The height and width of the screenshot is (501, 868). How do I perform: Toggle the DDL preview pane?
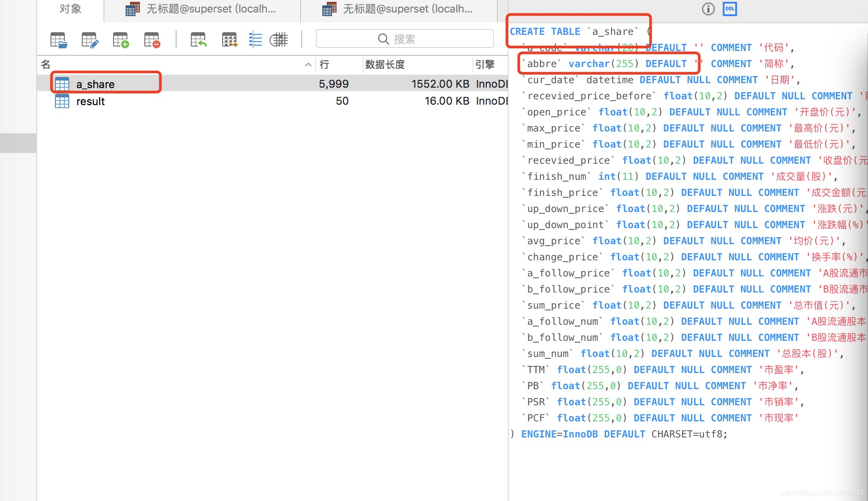point(729,8)
